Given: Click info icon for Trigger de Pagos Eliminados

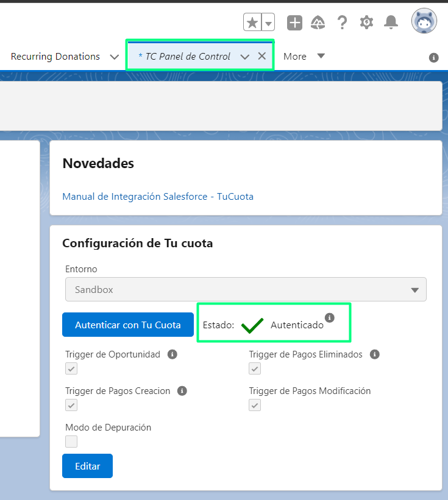Looking at the screenshot, I should [375, 354].
